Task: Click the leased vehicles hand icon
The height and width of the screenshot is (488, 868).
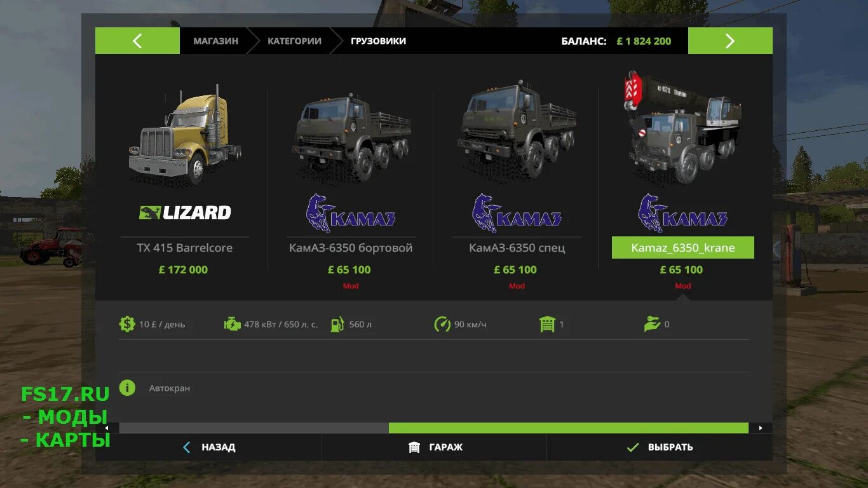Action: [x=652, y=324]
